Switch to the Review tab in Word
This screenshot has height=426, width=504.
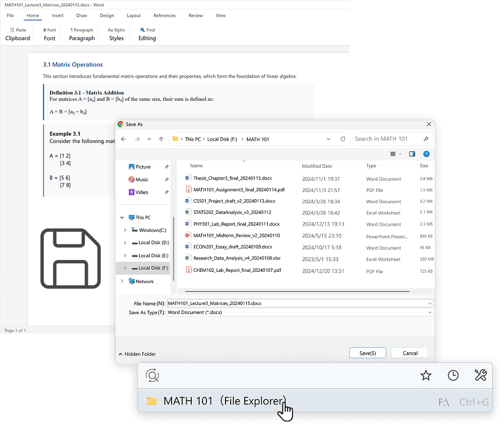coord(196,15)
